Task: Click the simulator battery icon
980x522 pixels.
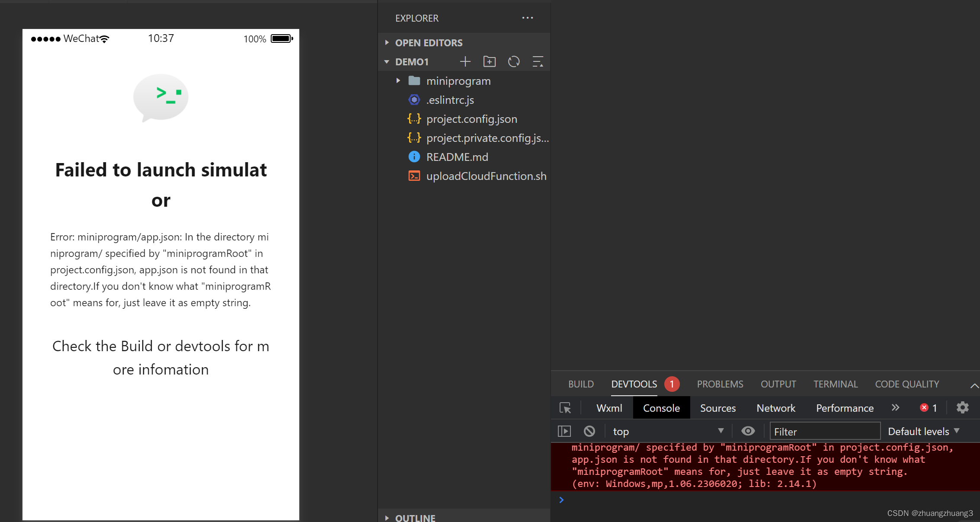Action: (x=282, y=39)
